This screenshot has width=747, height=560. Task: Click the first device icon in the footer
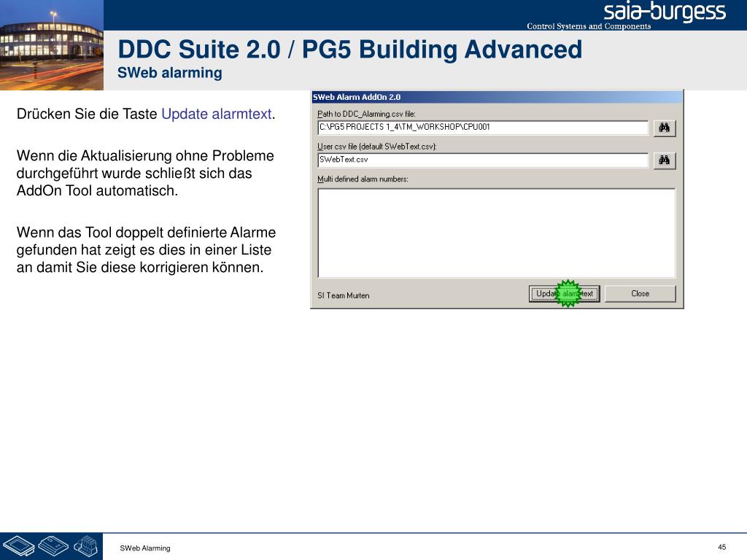[x=18, y=545]
